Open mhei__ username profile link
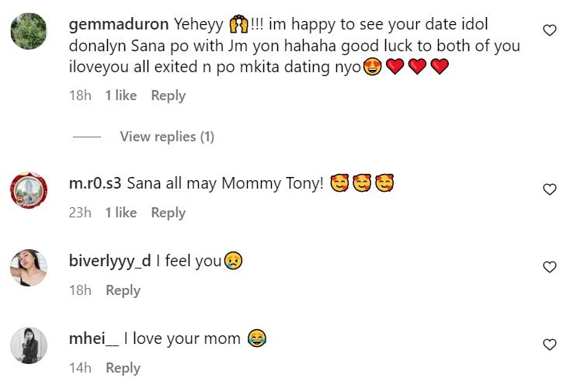This screenshot has height=392, width=563. [95, 339]
